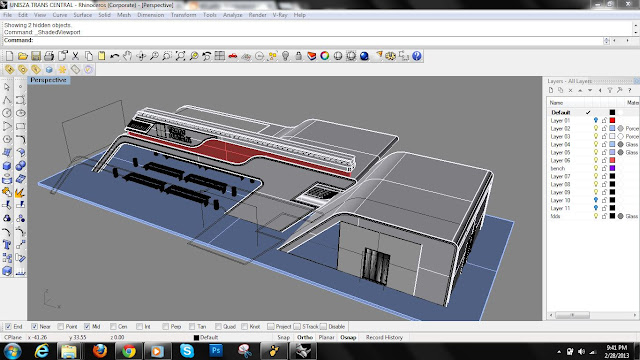The width and height of the screenshot is (640, 360).
Task: Toggle Osnap in status bar
Action: 348,338
